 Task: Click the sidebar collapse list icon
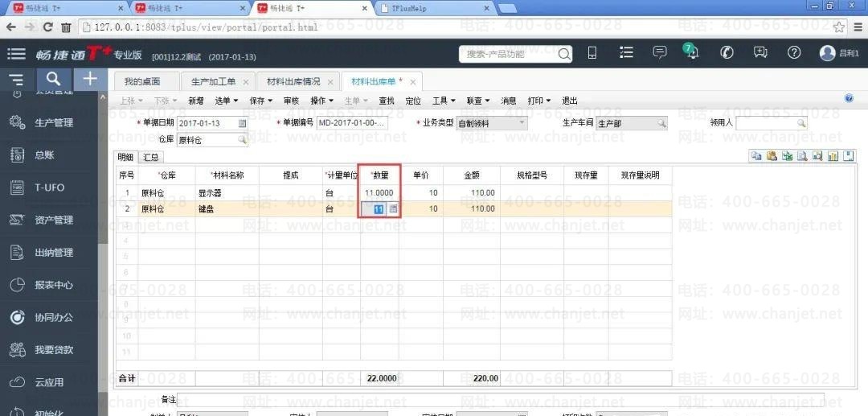point(17,80)
